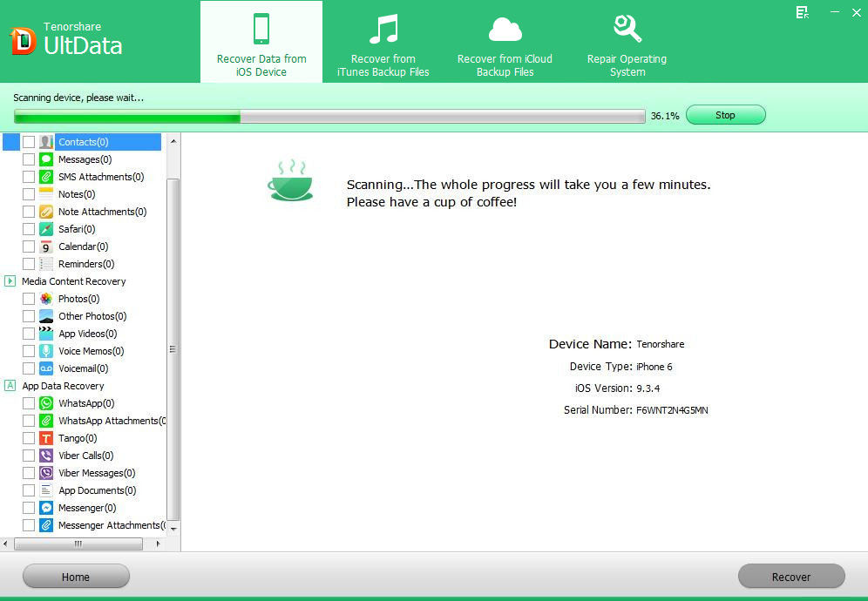Select the Tango(0) entry
The height and width of the screenshot is (601, 868).
point(78,438)
